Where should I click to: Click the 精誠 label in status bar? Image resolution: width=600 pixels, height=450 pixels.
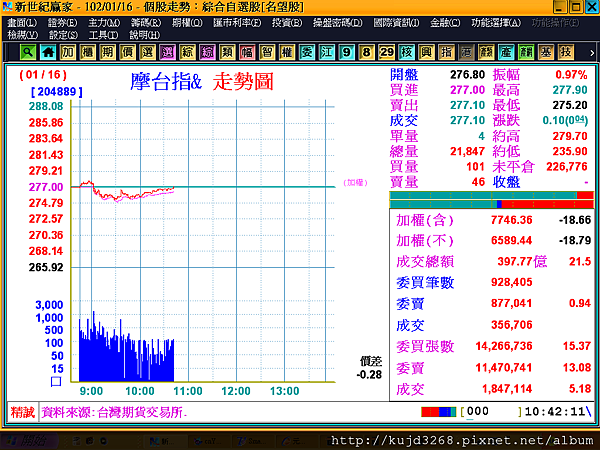(23, 412)
